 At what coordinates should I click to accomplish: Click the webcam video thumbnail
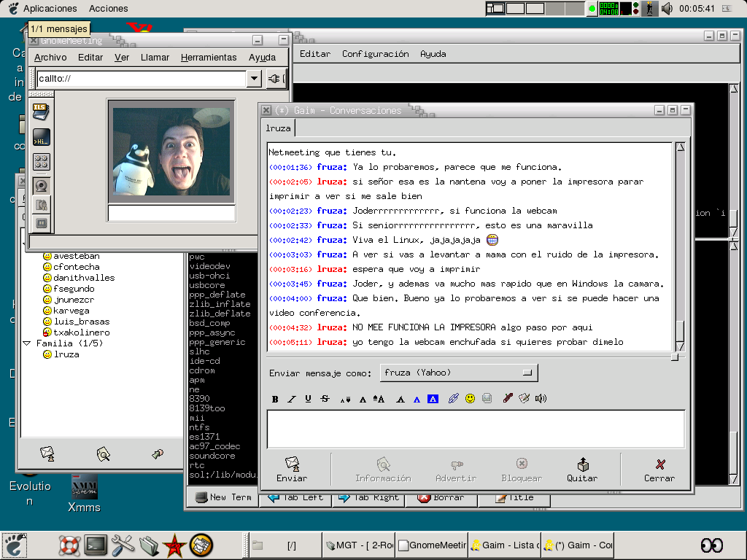[x=171, y=152]
